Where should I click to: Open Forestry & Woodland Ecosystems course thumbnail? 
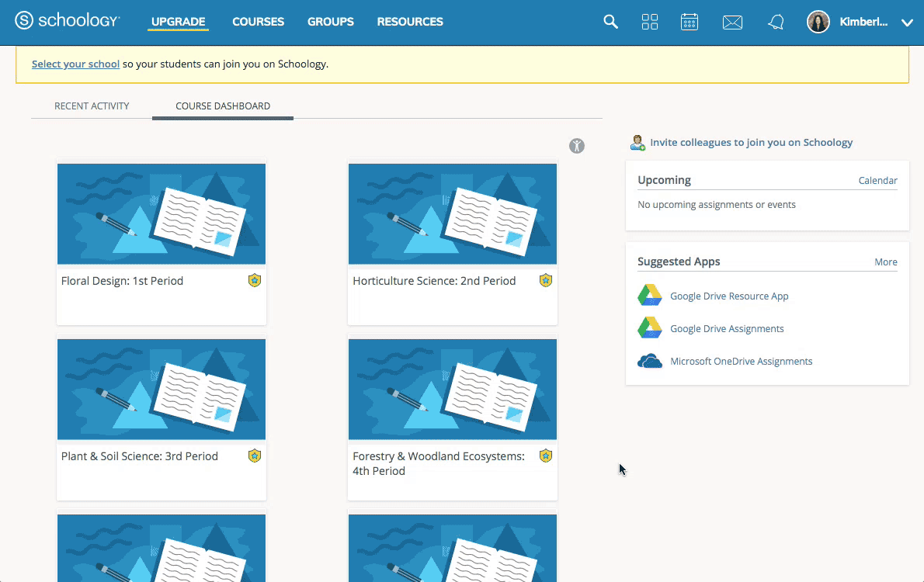(453, 390)
